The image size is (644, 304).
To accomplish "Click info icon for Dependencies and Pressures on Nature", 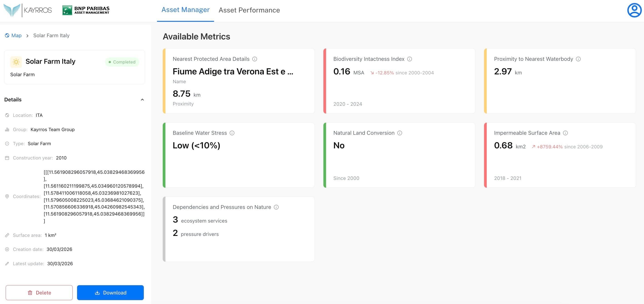I will (x=276, y=207).
